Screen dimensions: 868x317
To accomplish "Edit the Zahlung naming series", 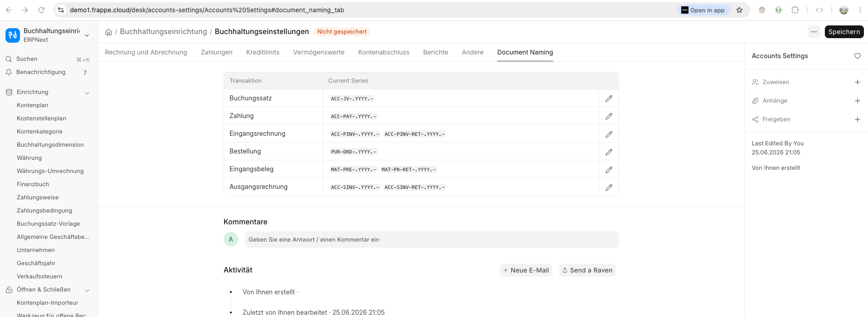I will [609, 116].
